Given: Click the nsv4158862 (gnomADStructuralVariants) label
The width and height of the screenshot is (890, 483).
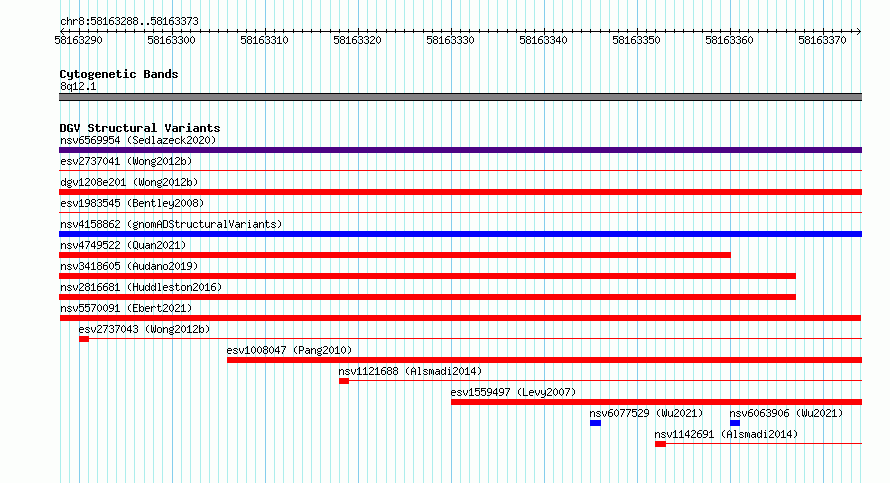Looking at the screenshot, I should tap(171, 224).
